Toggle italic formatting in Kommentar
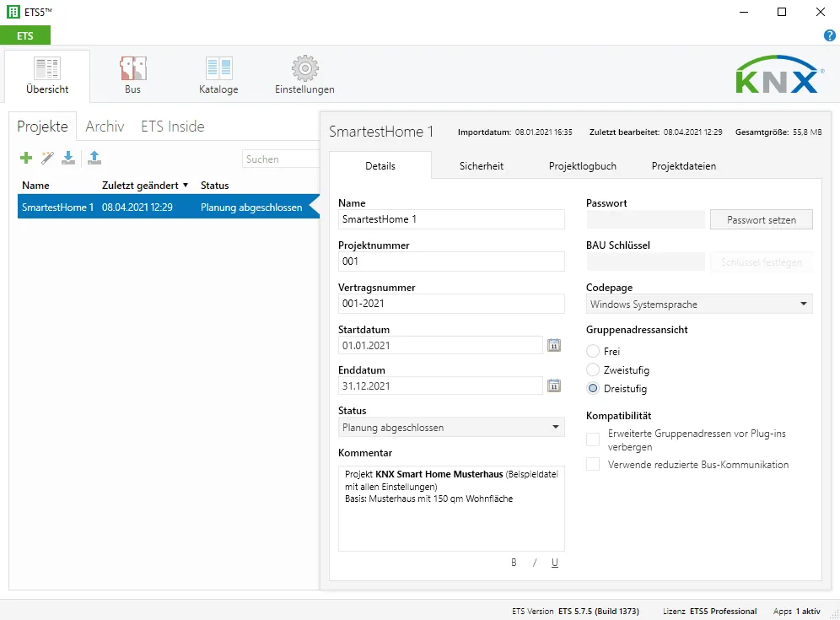840x620 pixels. click(535, 563)
